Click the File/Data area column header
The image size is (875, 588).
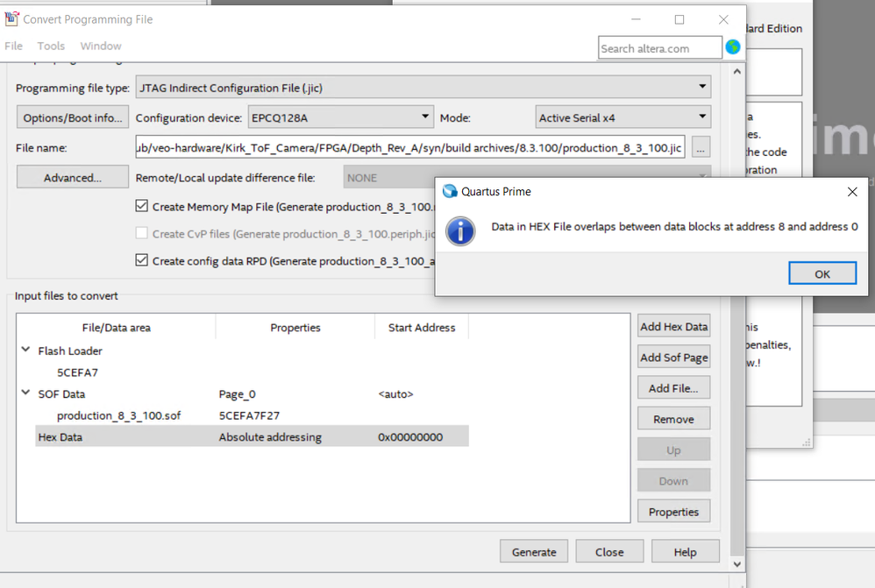116,328
